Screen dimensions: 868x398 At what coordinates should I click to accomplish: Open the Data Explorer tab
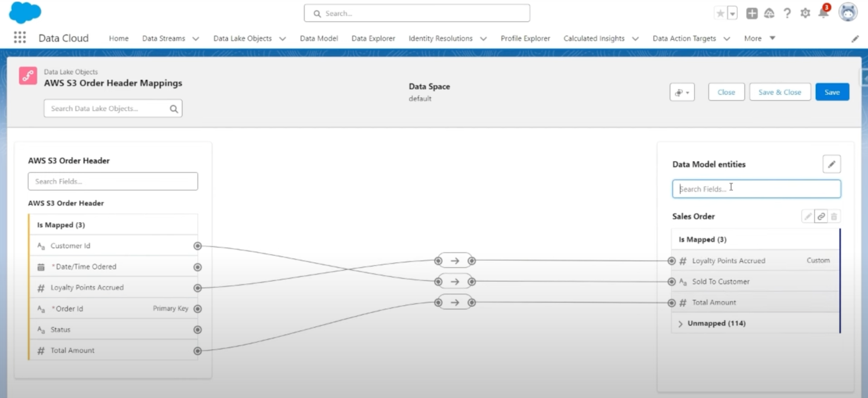(373, 39)
